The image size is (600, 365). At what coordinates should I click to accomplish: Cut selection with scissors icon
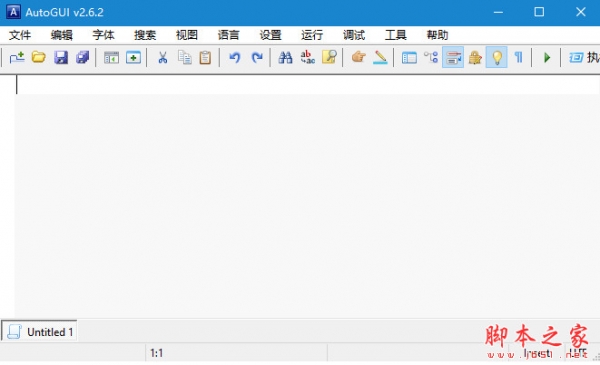click(163, 57)
